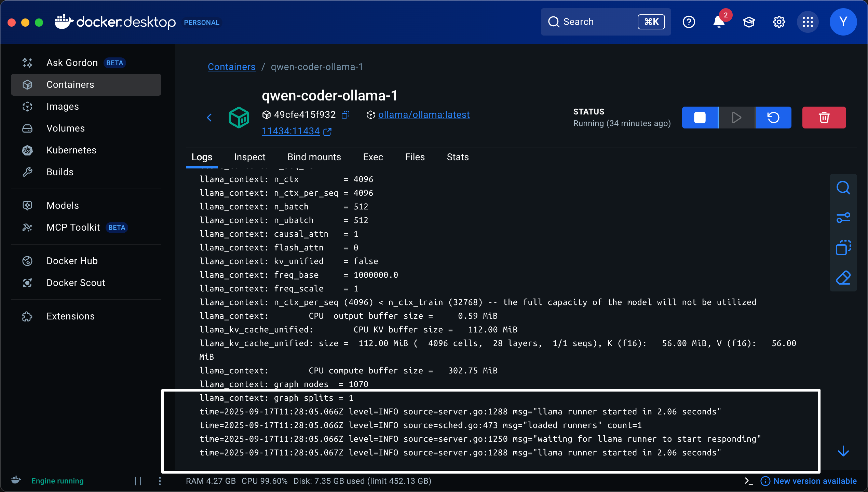This screenshot has height=492, width=868.
Task: Open the Learning center graduation cap icon
Action: coord(749,22)
